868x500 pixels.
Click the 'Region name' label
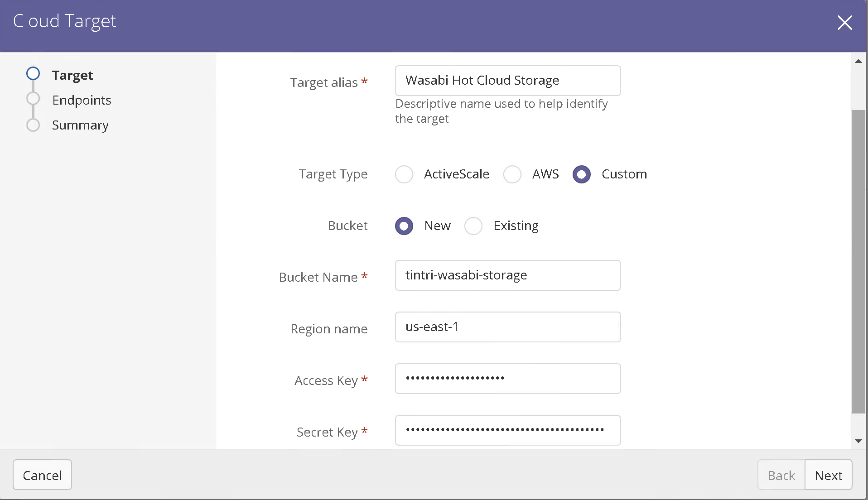pyautogui.click(x=329, y=329)
